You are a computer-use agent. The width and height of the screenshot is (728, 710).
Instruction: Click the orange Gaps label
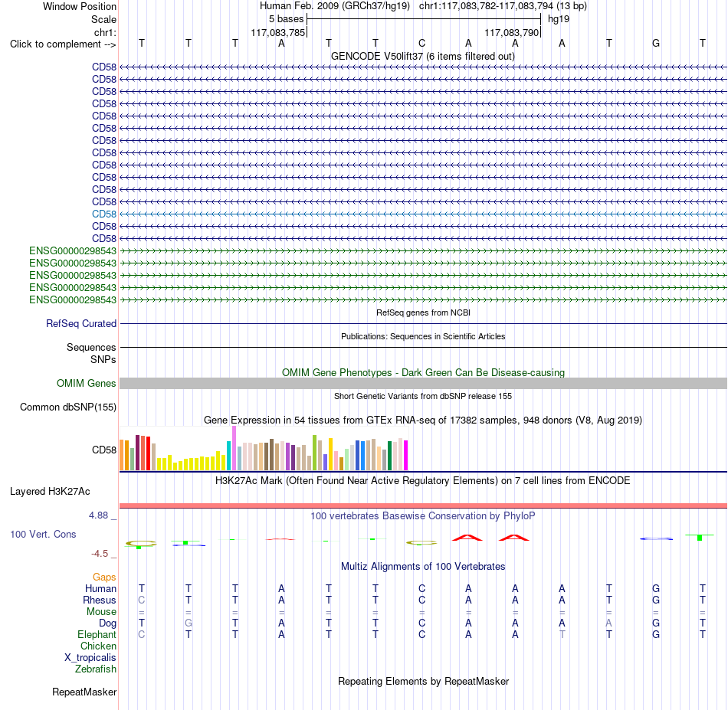104,577
